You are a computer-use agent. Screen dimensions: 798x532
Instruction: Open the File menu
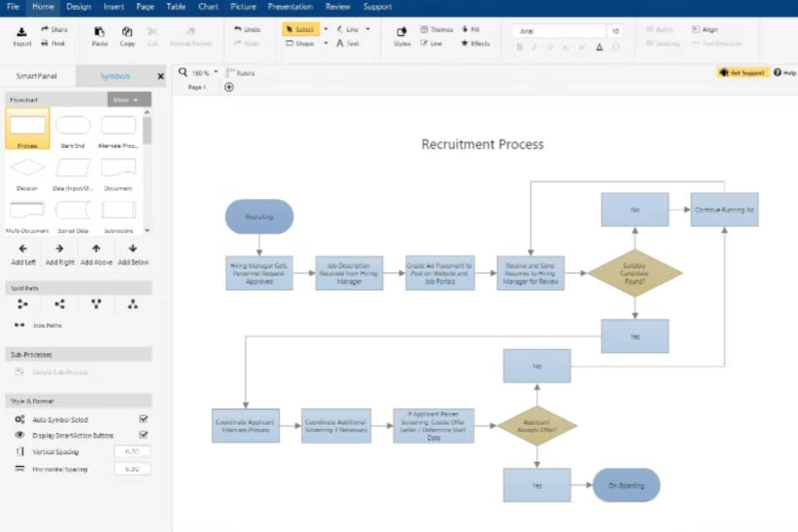coord(13,7)
